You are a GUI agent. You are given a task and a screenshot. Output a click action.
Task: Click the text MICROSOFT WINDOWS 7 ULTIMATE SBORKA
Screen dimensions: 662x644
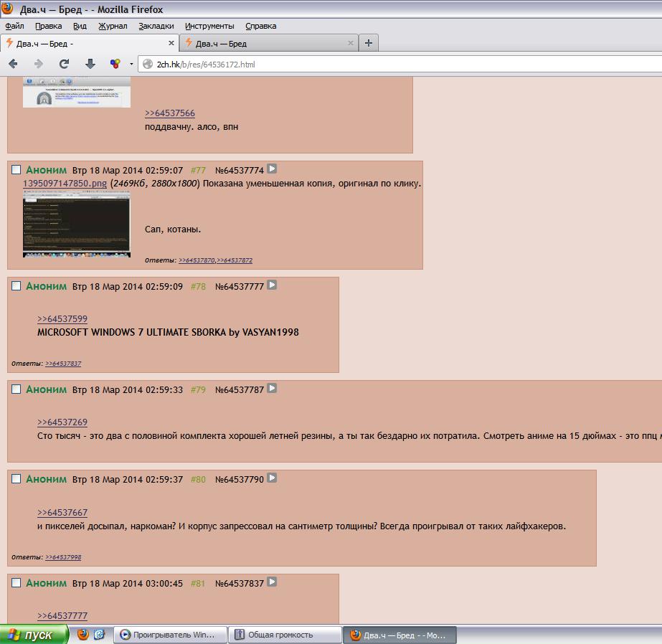click(x=132, y=332)
